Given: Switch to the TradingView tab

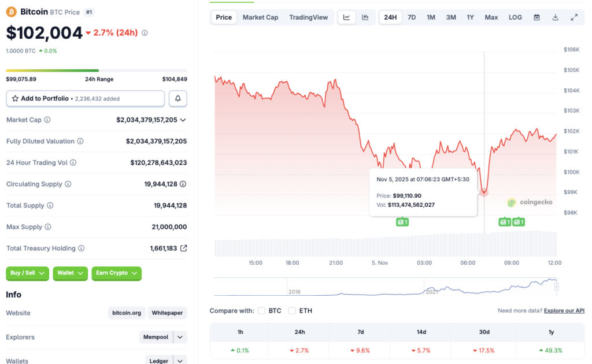Looking at the screenshot, I should pos(309,17).
